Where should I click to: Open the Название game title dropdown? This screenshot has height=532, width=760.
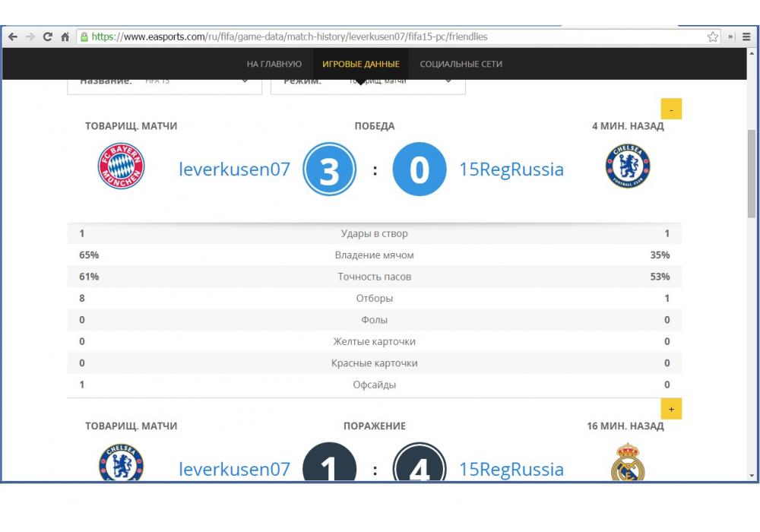165,86
